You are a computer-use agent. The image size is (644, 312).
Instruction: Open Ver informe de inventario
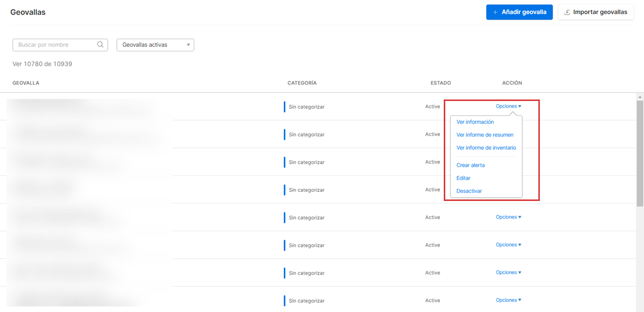pyautogui.click(x=486, y=148)
